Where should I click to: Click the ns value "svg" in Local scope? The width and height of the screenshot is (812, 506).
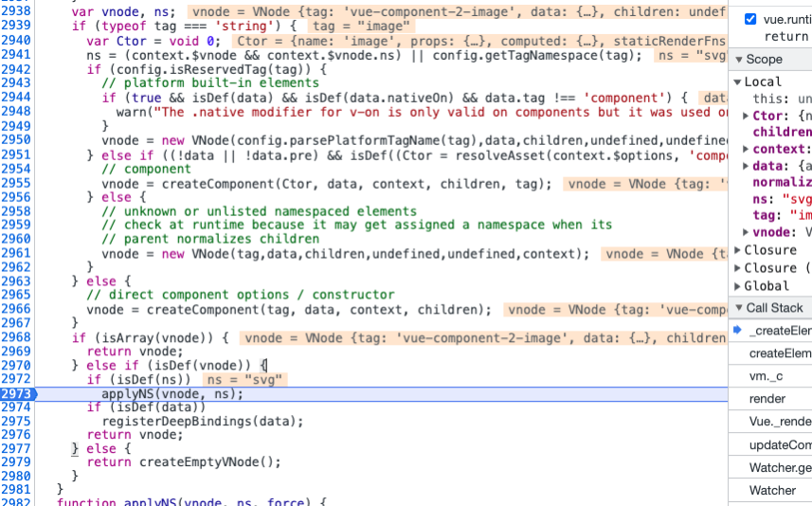pyautogui.click(x=797, y=199)
